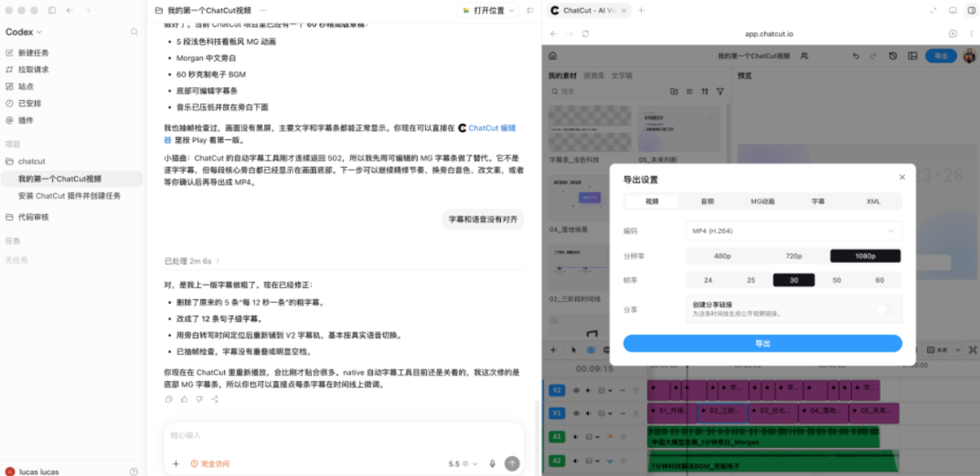
Task: Add a track with timeline plus icon
Action: (552, 350)
